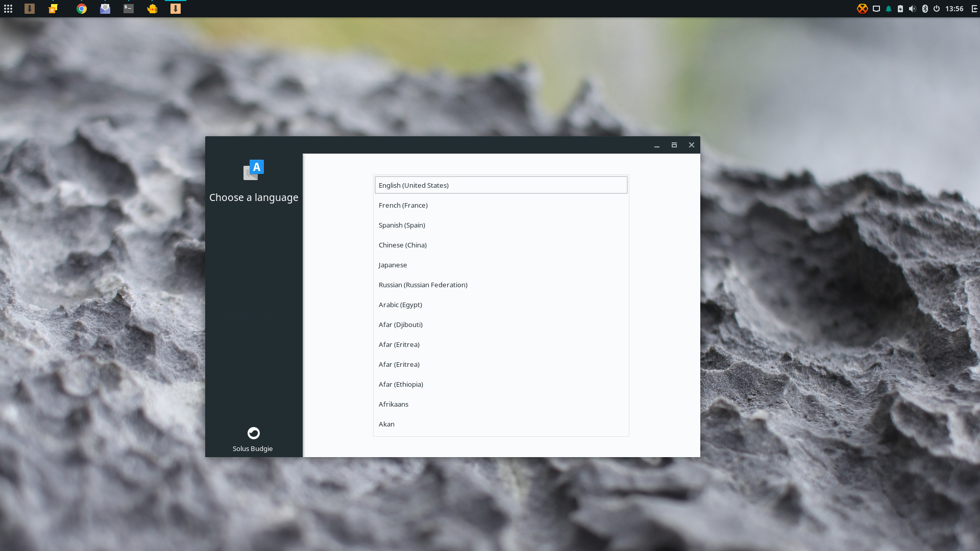Click the active light-orange installer icon
This screenshot has width=980, height=551.
pyautogui.click(x=176, y=9)
